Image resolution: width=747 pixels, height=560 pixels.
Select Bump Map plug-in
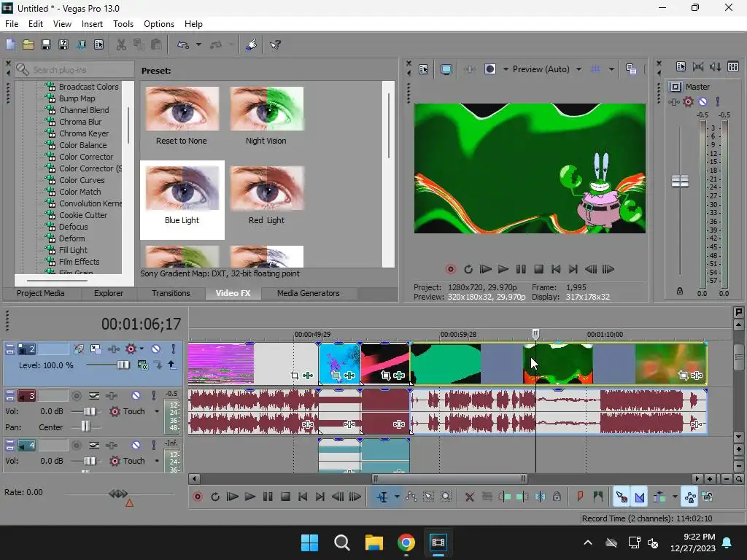point(77,98)
